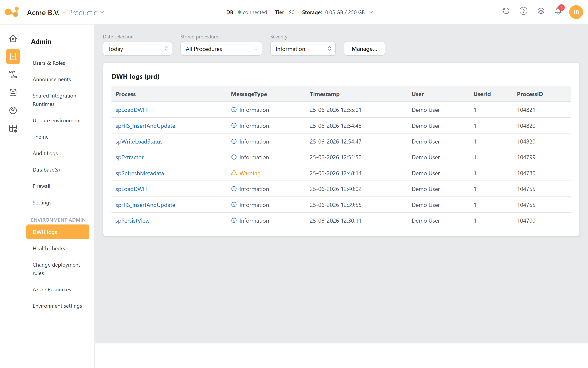Expand the storage status chevron
Screen dimensions: 588x368
pyautogui.click(x=371, y=12)
